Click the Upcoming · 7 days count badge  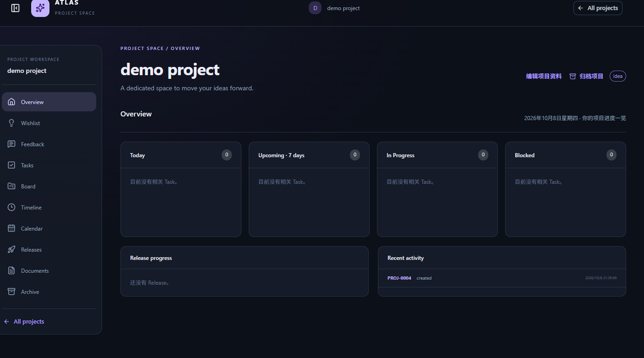click(355, 155)
